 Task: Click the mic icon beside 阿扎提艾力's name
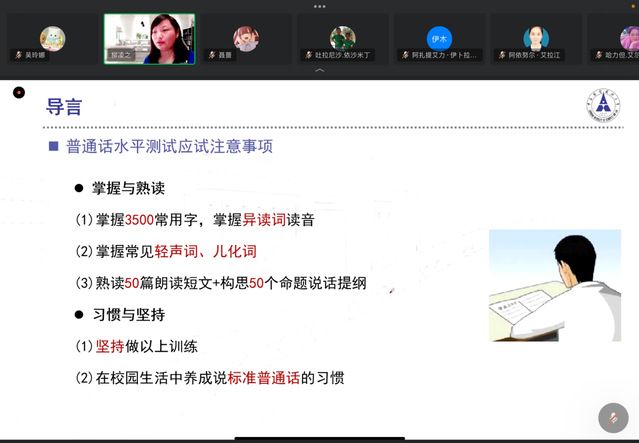[404, 55]
